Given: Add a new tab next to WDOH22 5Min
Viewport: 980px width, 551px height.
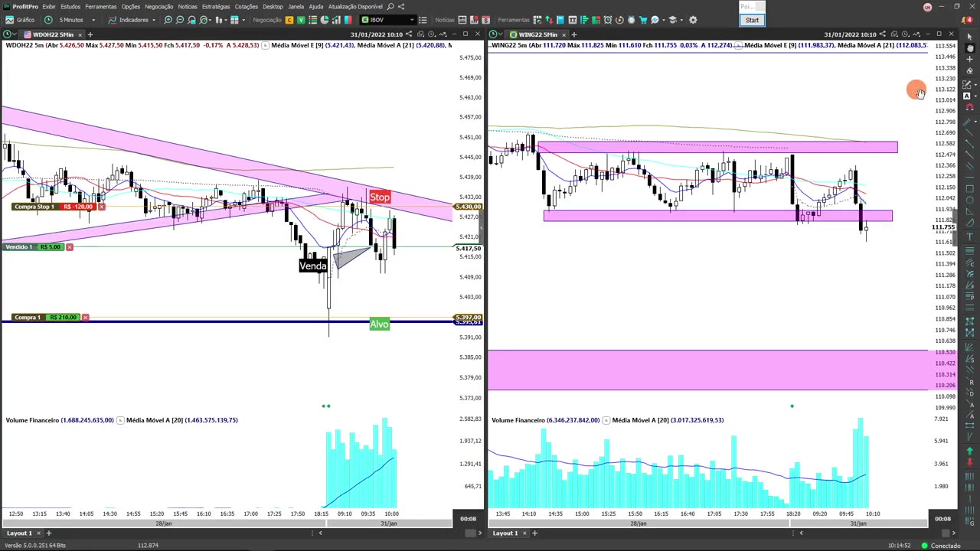Looking at the screenshot, I should [x=90, y=34].
